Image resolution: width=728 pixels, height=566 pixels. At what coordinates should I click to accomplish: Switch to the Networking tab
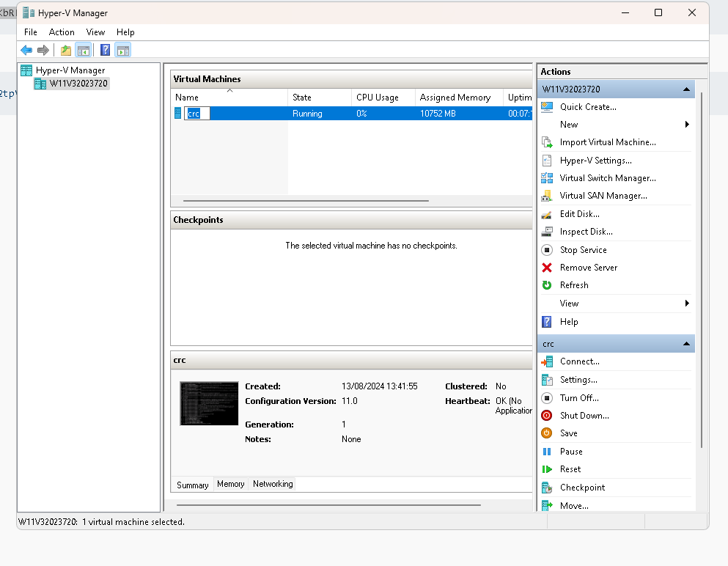pos(273,484)
